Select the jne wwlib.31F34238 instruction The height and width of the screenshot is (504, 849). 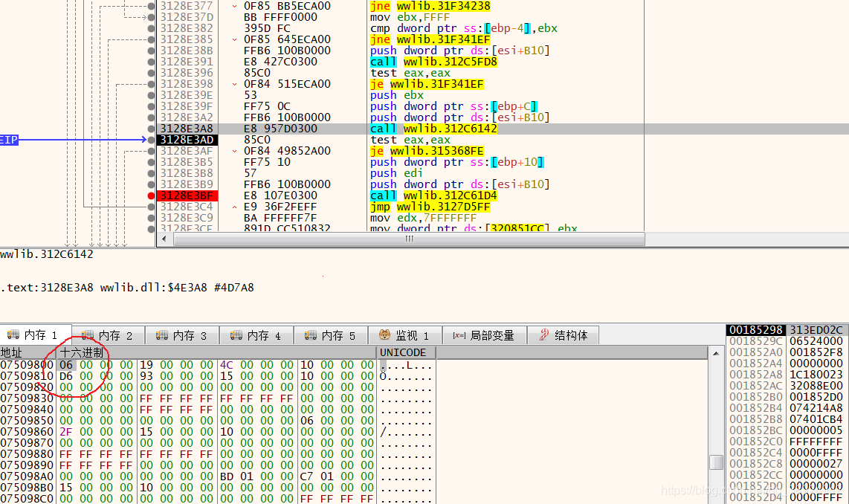(430, 6)
